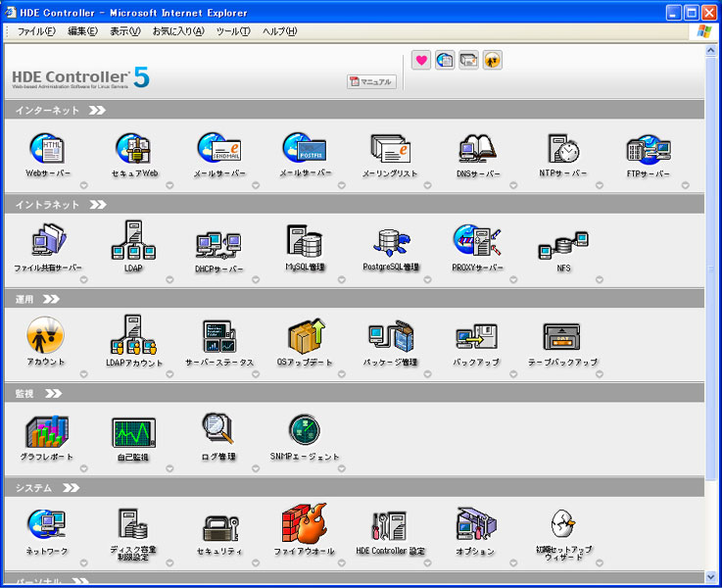Viewport: 722px width, 588px height.
Task: Open the ファイアウォール flame icon
Action: [305, 523]
